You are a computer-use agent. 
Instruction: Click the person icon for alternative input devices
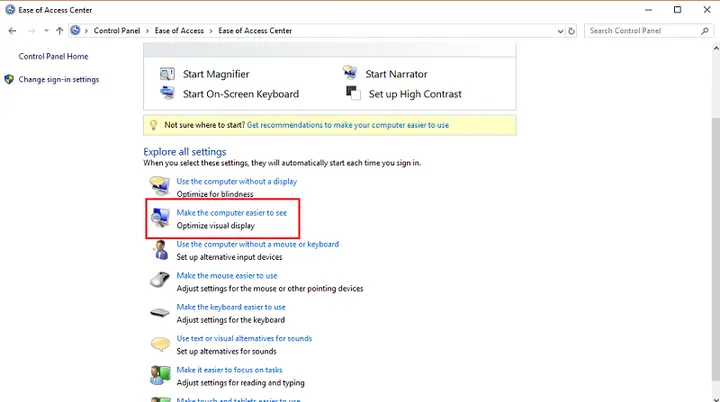[x=160, y=250]
